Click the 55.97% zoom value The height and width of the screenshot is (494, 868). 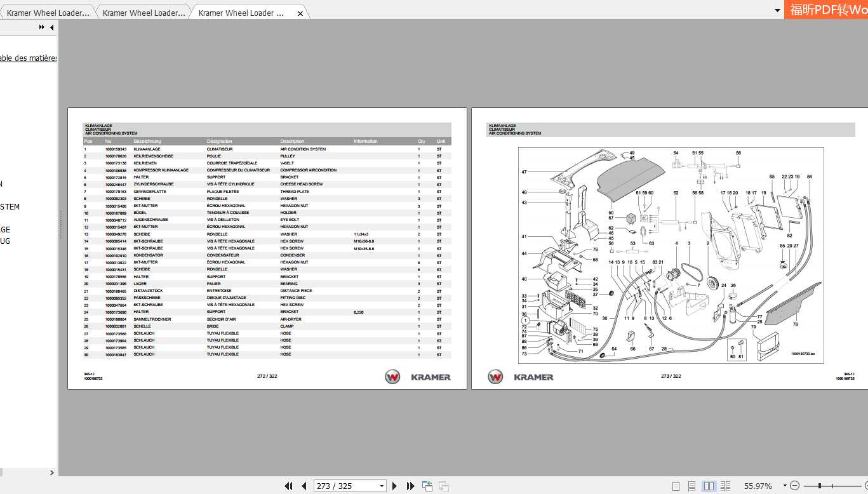[758, 486]
